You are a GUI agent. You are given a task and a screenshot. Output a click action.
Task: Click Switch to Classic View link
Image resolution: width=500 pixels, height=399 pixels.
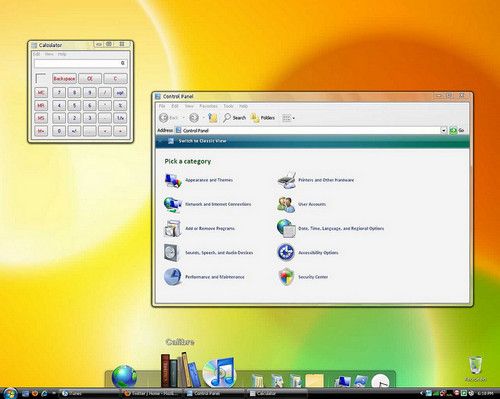click(202, 141)
